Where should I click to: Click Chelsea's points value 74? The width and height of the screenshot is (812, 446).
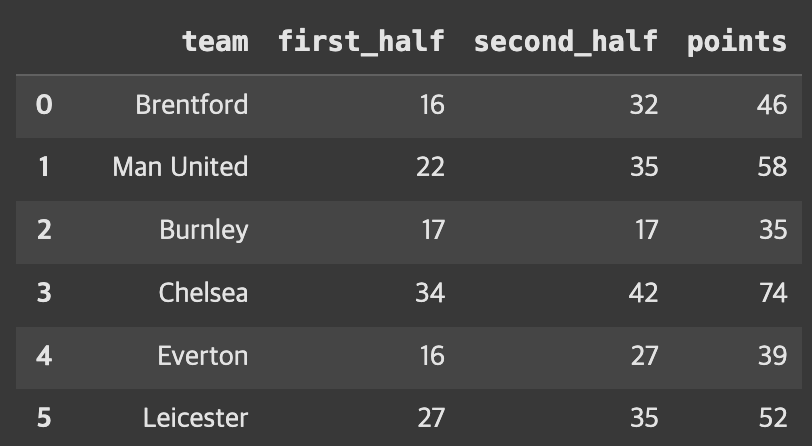773,293
